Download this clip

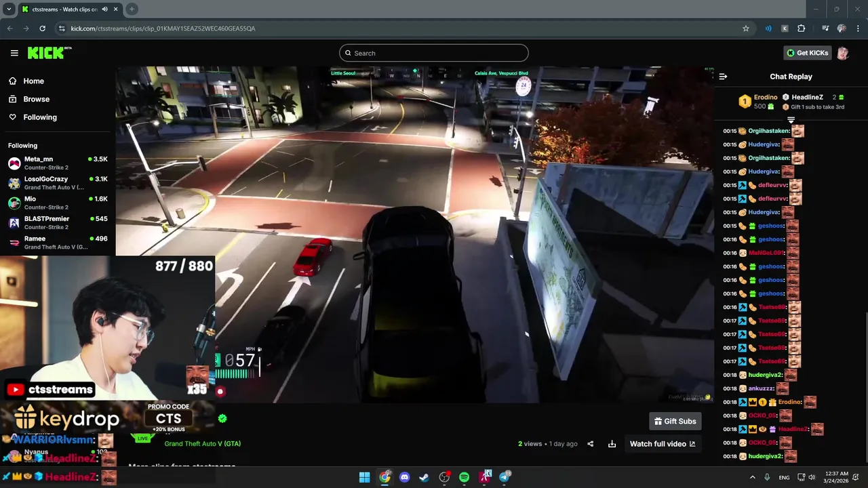tap(612, 444)
